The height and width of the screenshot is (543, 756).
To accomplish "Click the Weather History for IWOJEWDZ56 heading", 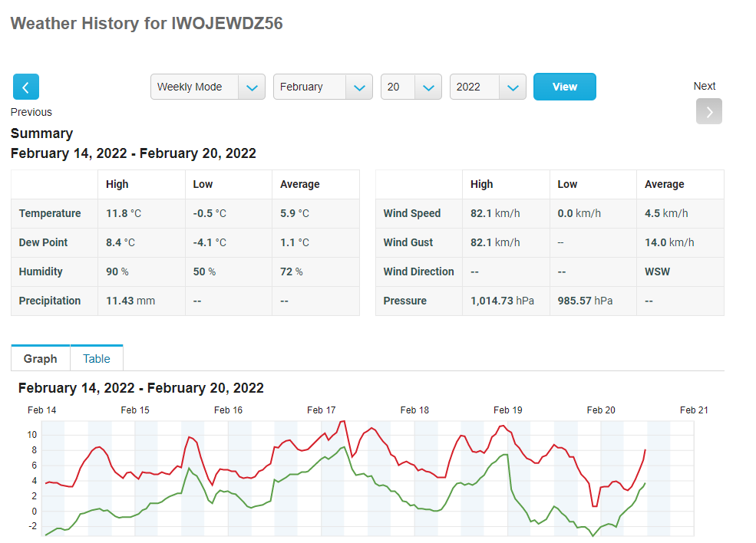I will click(147, 24).
